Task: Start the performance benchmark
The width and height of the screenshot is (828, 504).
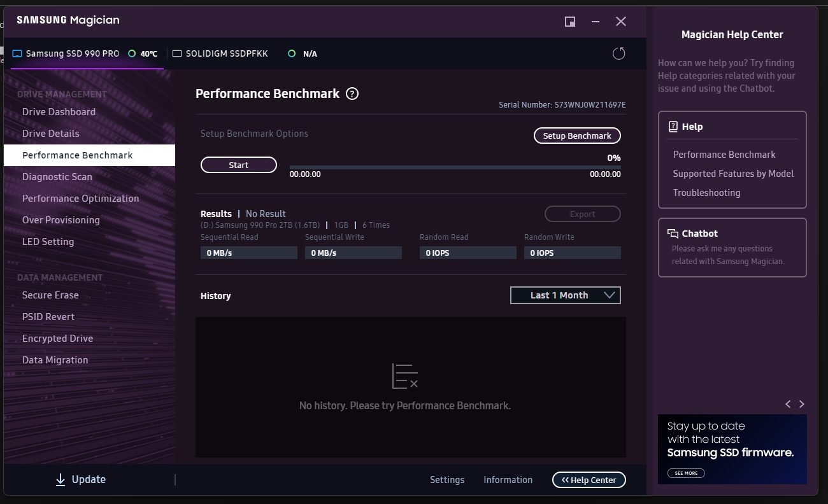Action: tap(238, 165)
